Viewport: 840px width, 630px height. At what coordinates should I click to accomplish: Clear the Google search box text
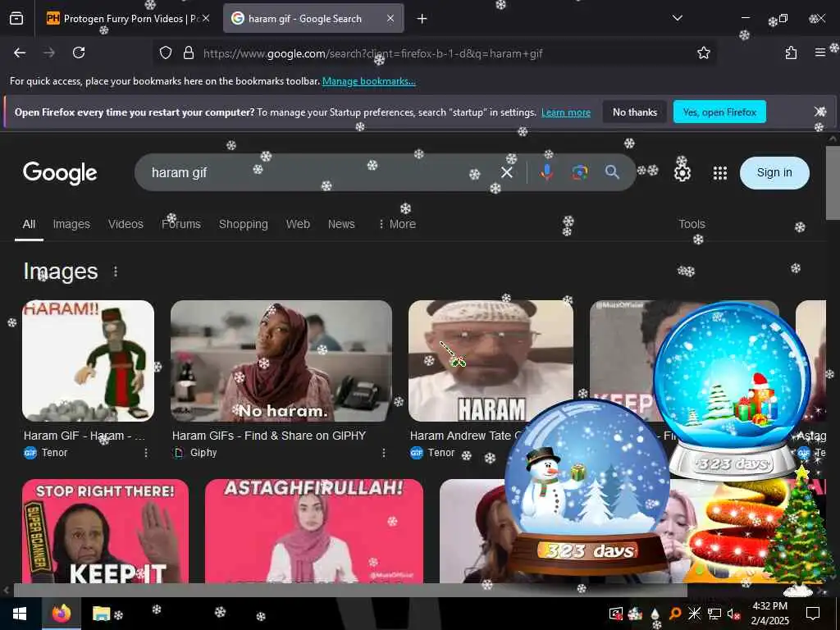507,172
